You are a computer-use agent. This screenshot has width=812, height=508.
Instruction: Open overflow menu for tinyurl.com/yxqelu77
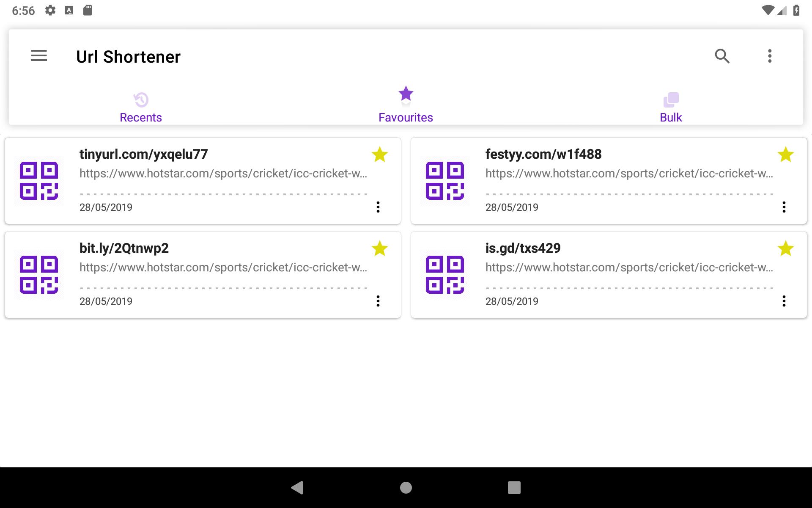click(x=378, y=207)
